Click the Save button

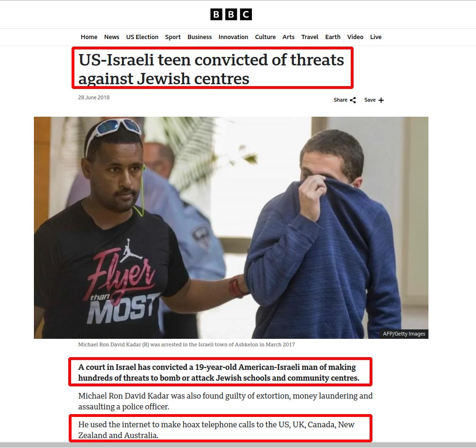tap(374, 100)
